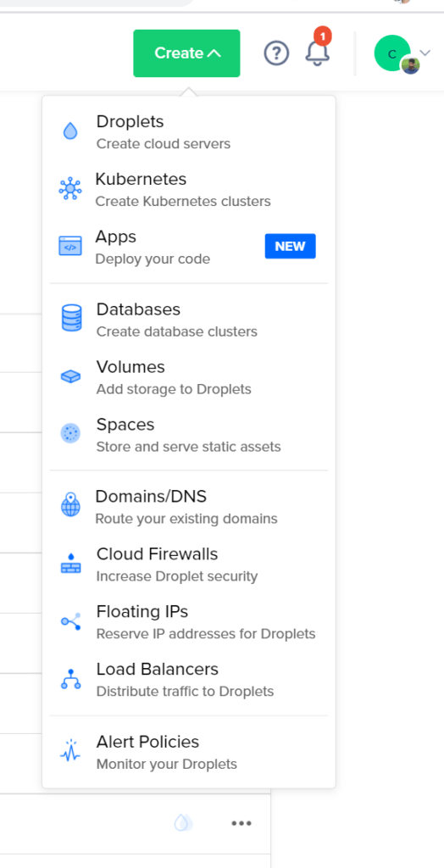Open the help question mark icon
444x868 pixels.
[276, 53]
